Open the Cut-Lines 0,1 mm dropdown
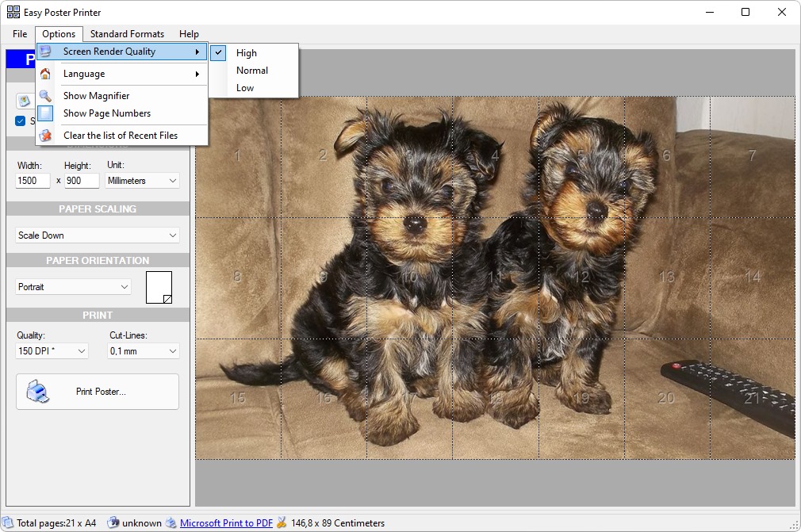This screenshot has width=801, height=532. pos(144,350)
